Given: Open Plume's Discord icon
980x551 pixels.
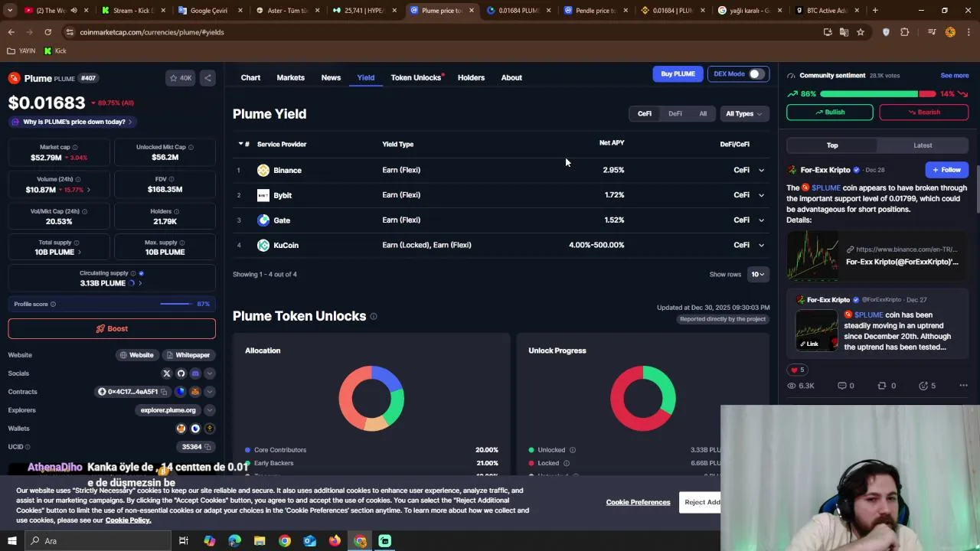Looking at the screenshot, I should pos(195,373).
